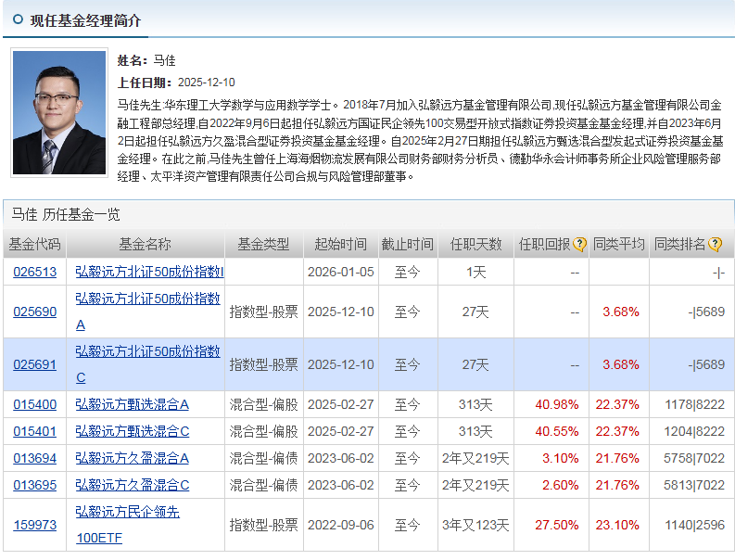Open fund code 013694 link
735x560 pixels.
(x=34, y=458)
